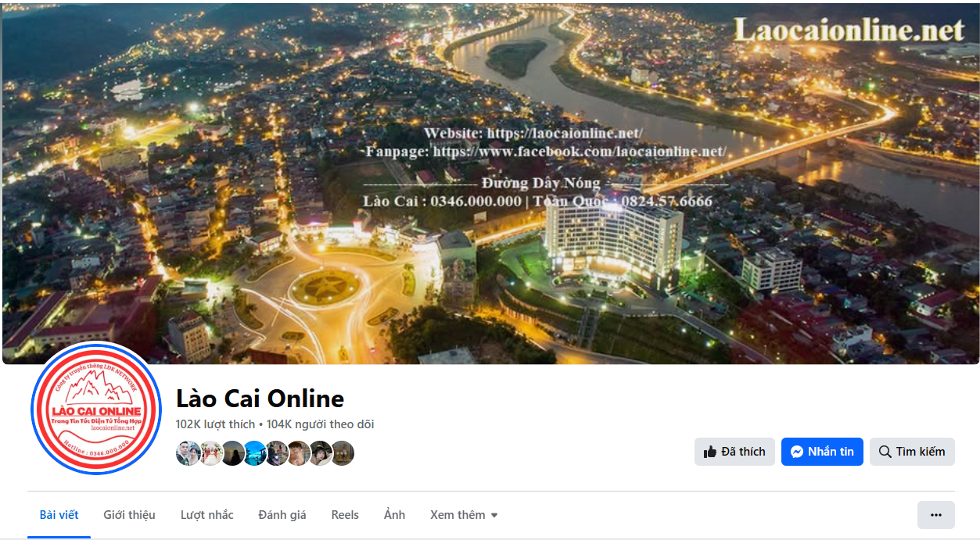Click the thumbs-up icon on Đã thích
This screenshot has width=980, height=540.
click(710, 452)
